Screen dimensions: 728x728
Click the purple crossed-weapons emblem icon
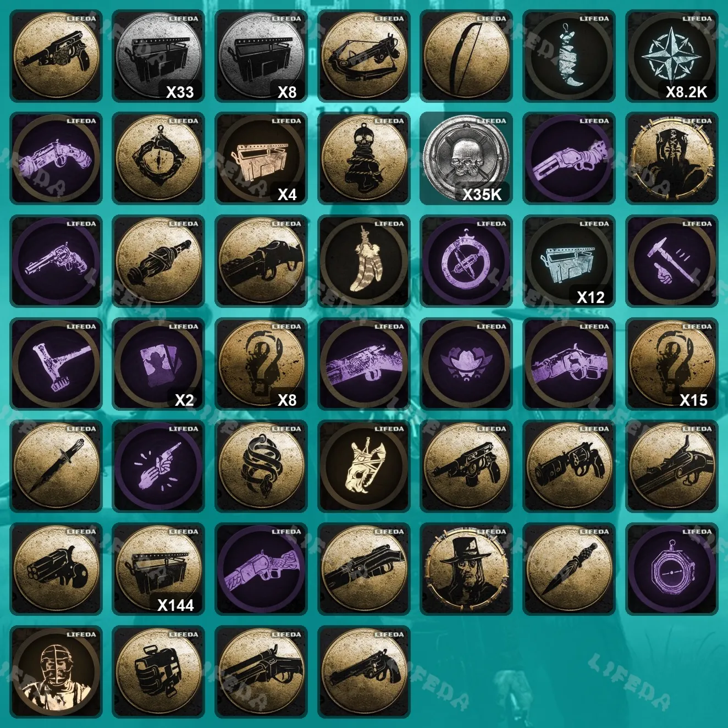(x=466, y=261)
